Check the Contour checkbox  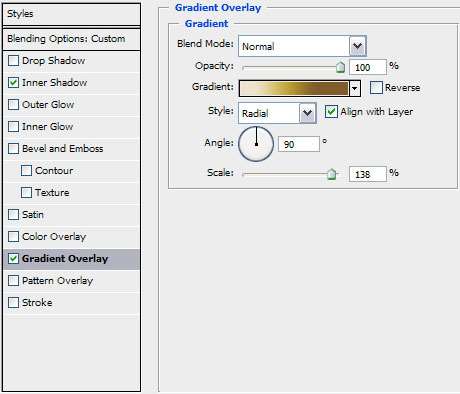[26, 171]
